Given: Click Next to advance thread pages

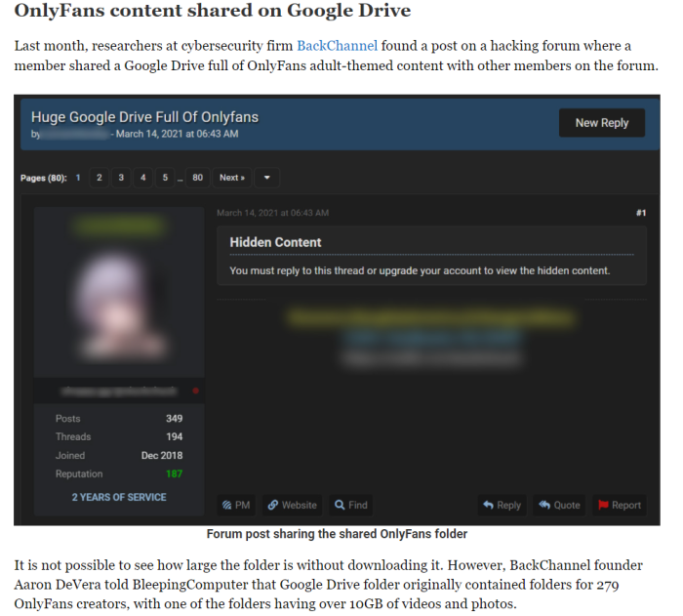Looking at the screenshot, I should 232,178.
